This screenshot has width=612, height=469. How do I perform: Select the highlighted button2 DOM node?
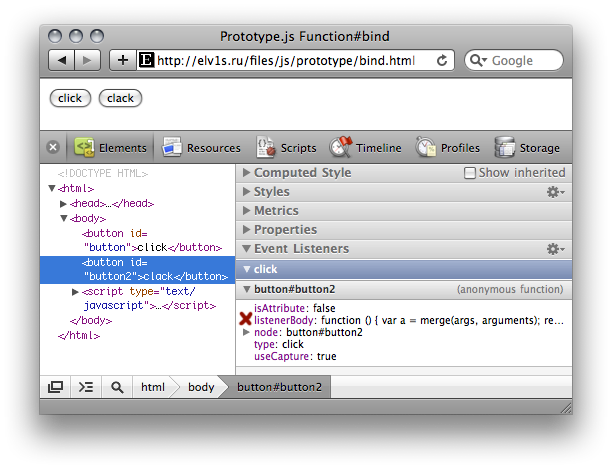(x=137, y=270)
